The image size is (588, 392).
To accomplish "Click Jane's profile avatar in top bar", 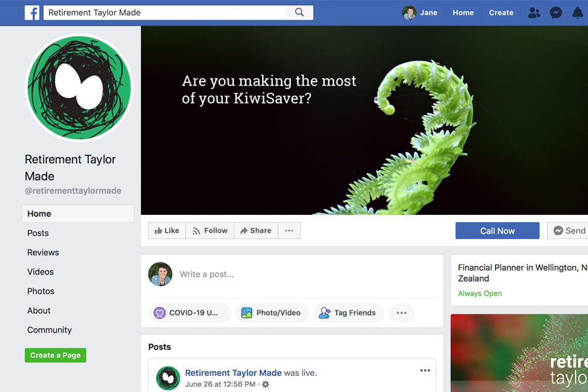I will coord(409,13).
